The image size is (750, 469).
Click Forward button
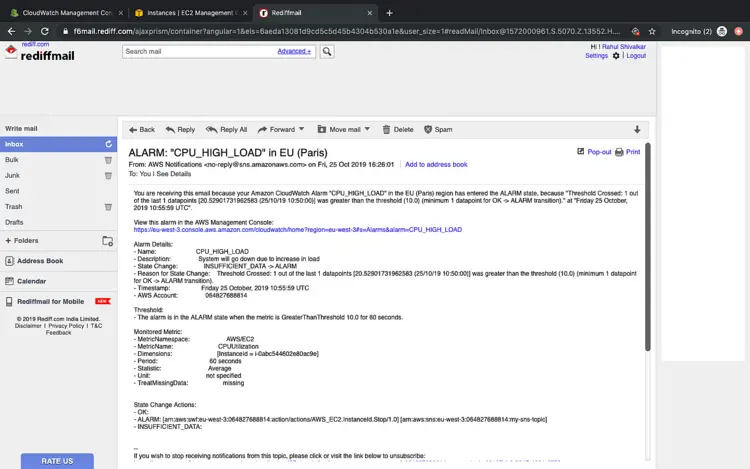(276, 130)
